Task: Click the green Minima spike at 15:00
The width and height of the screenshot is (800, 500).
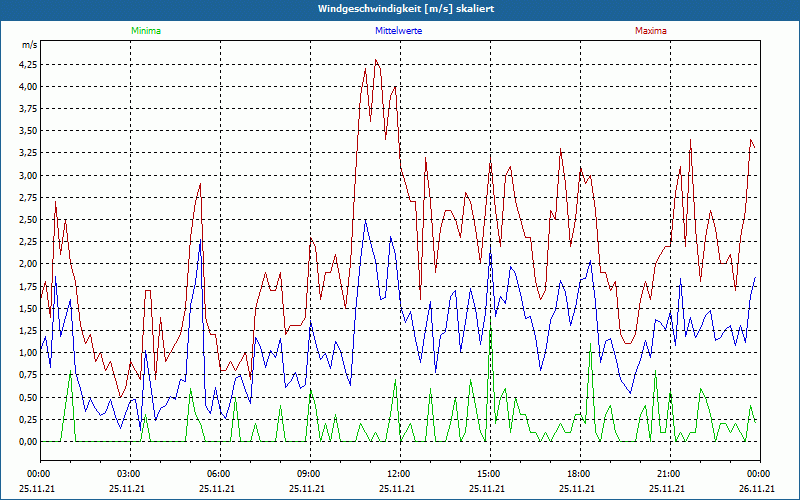Action: point(490,319)
